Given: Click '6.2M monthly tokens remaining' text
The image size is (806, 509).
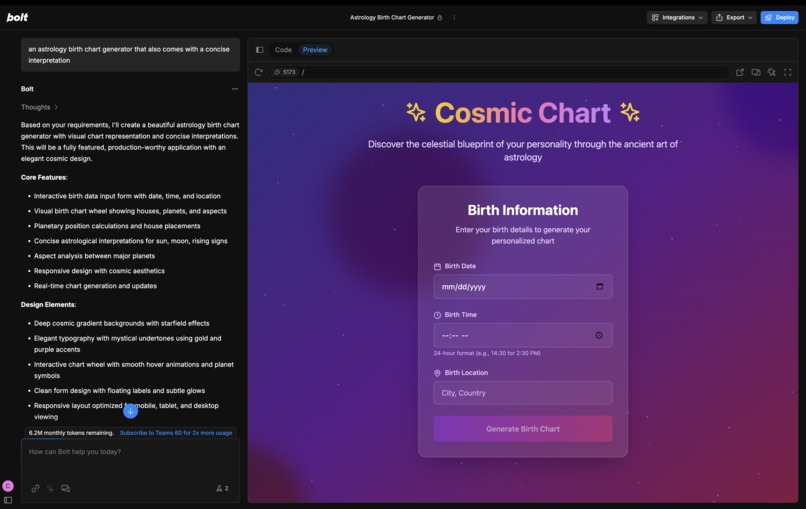Looking at the screenshot, I should [71, 433].
